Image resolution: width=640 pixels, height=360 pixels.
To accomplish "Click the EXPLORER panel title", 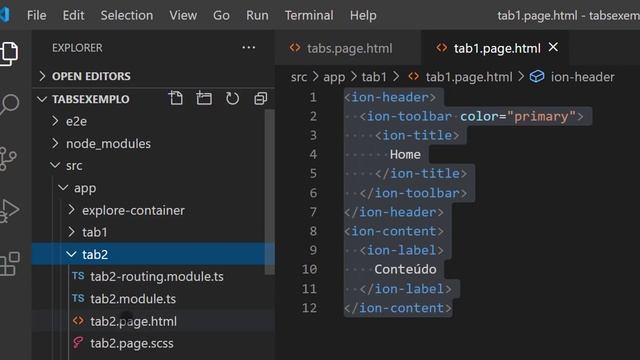I will [x=77, y=48].
